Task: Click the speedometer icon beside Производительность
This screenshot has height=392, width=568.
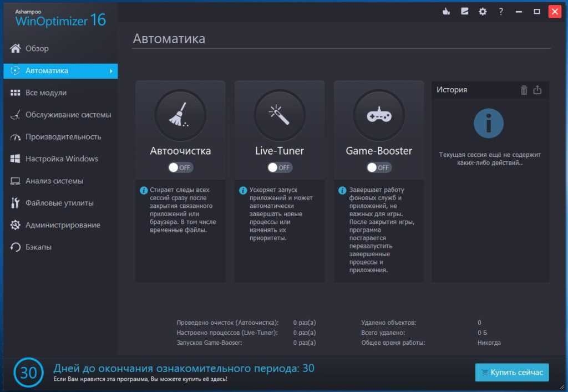Action: pos(15,137)
